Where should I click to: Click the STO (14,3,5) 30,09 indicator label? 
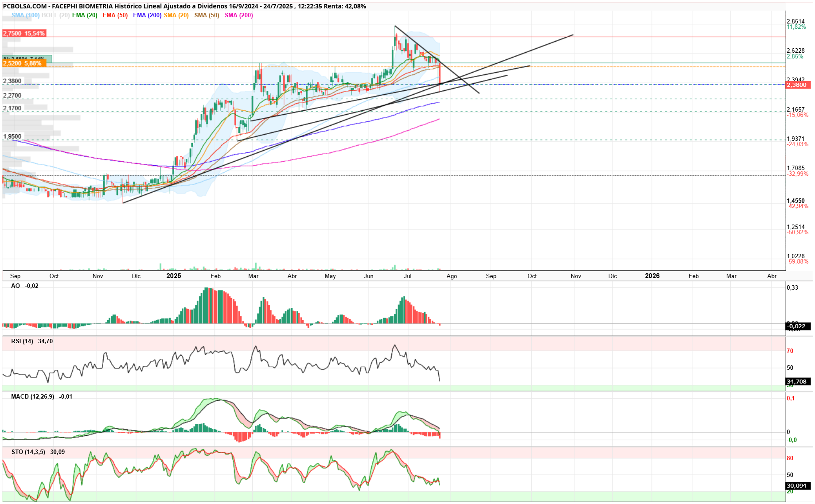coord(38,452)
